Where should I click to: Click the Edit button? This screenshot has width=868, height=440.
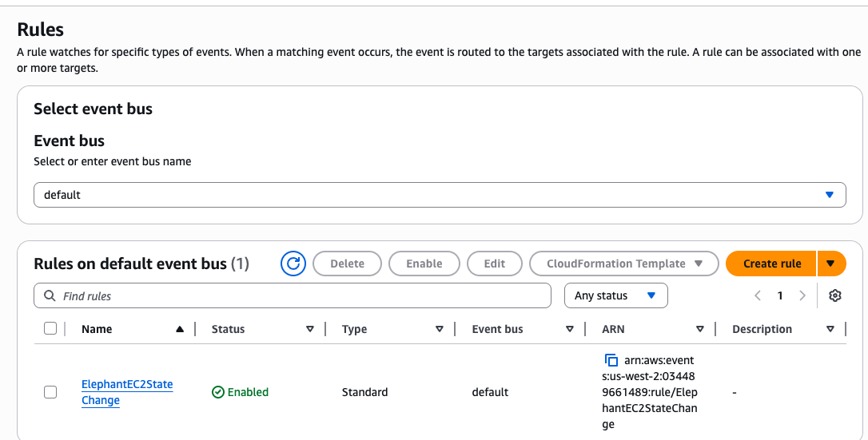(x=495, y=264)
